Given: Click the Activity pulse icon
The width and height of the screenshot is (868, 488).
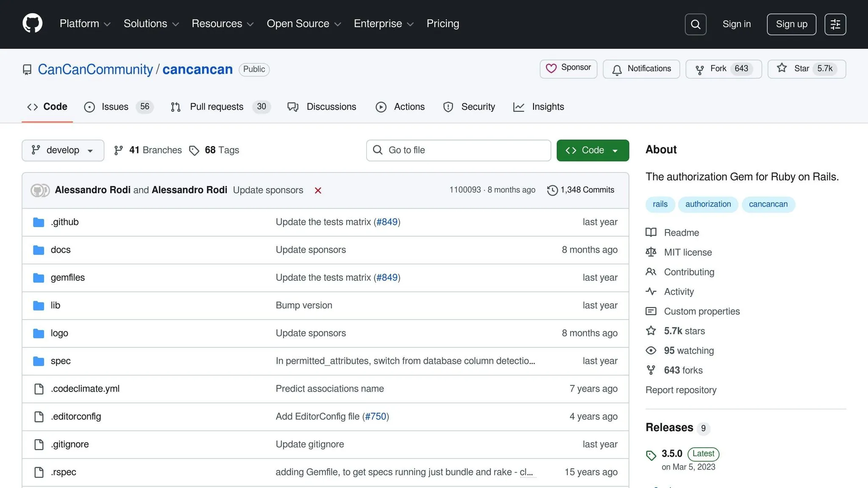Looking at the screenshot, I should point(651,291).
